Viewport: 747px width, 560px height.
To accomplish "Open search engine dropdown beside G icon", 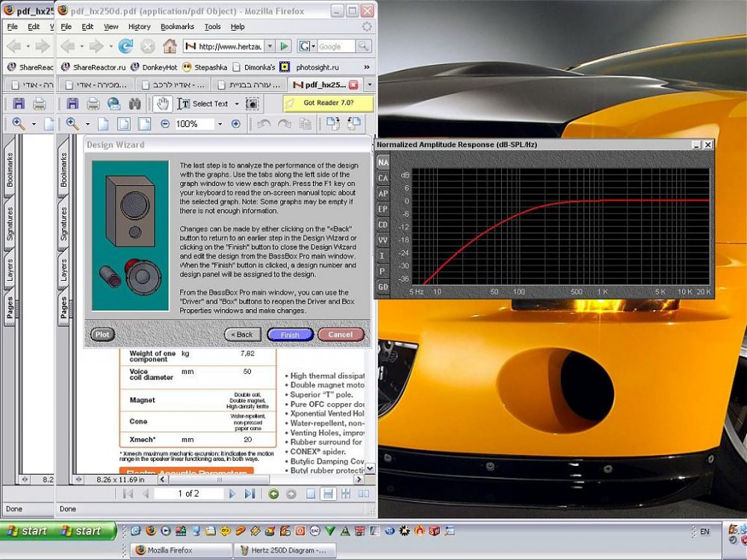I will [x=313, y=46].
